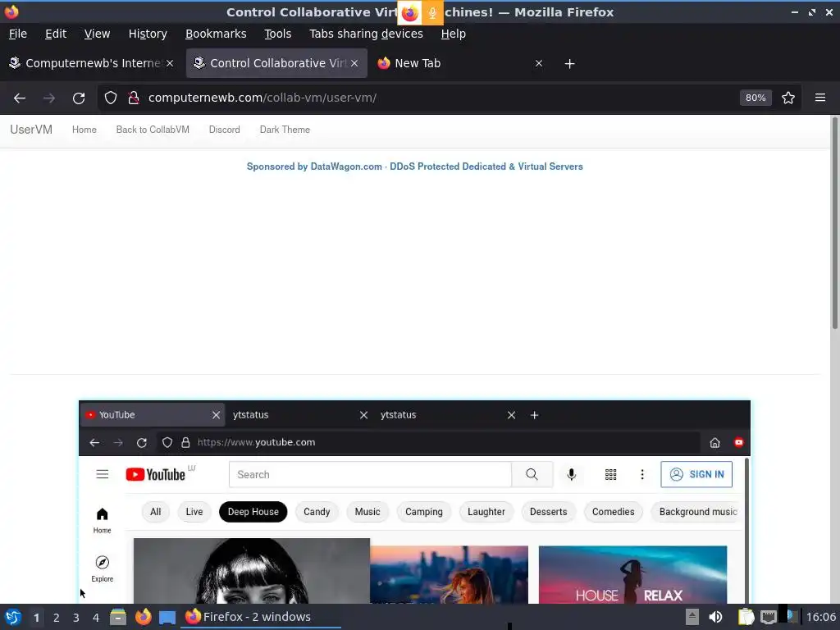Select the Laughter filter chip
Viewport: 840px width, 630px height.
coord(486,512)
